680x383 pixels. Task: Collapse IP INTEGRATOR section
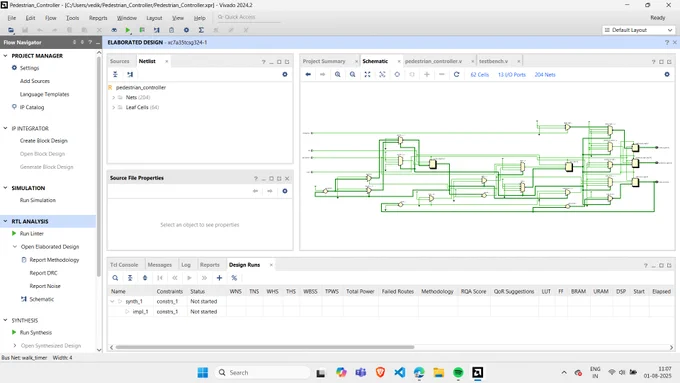coord(5,128)
